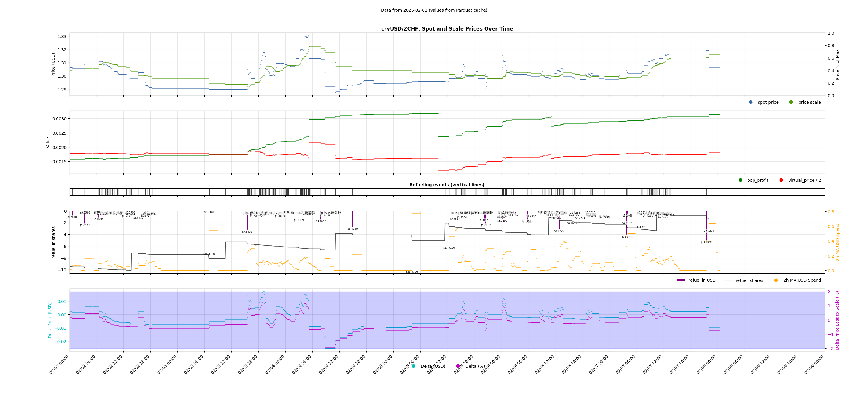Click the Price (USD) y-axis label

tap(53, 64)
